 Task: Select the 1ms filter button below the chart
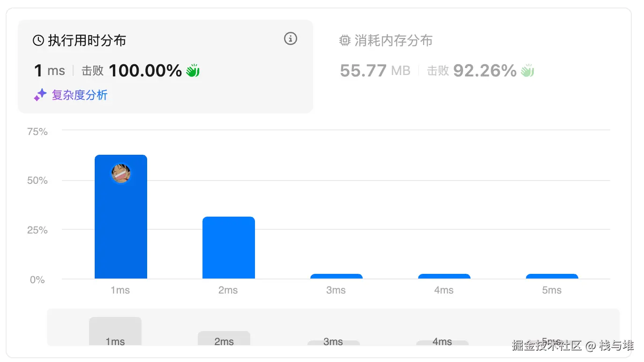coord(115,333)
